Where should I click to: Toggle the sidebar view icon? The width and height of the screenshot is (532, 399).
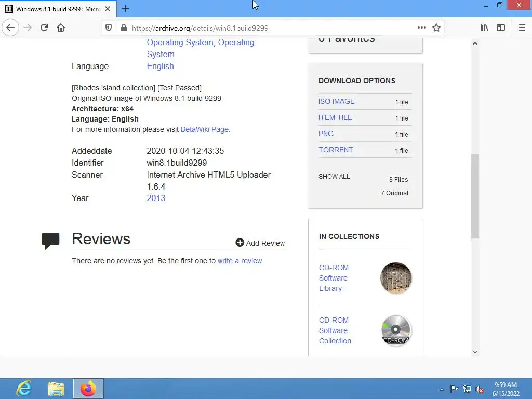(x=501, y=28)
